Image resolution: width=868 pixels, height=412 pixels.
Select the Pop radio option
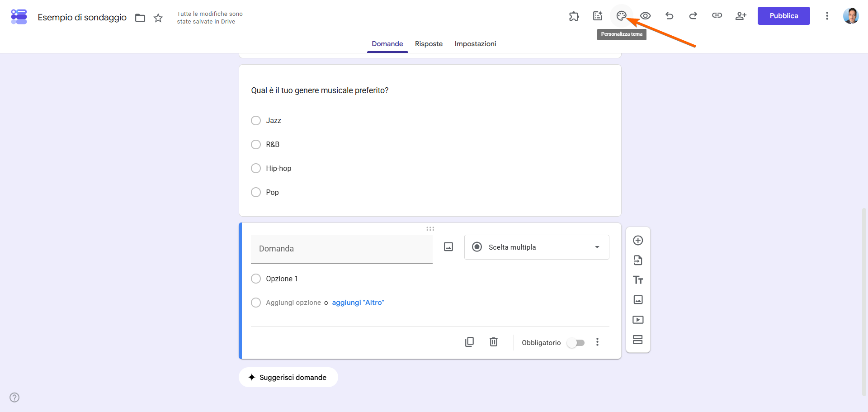point(256,192)
